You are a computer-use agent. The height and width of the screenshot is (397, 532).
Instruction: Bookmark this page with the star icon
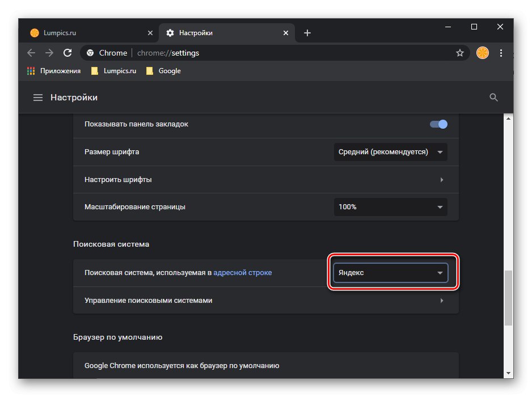tap(460, 53)
